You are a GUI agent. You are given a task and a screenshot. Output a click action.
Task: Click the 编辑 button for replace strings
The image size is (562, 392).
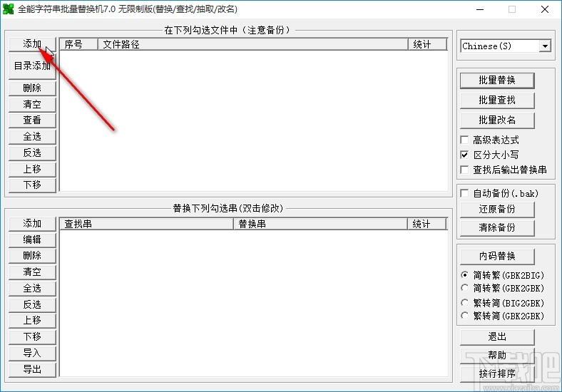tap(32, 239)
